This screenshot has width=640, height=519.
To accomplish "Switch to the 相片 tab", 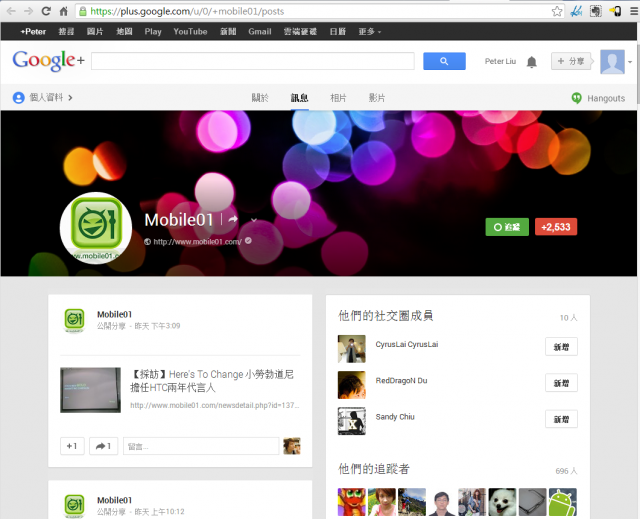I will (338, 98).
